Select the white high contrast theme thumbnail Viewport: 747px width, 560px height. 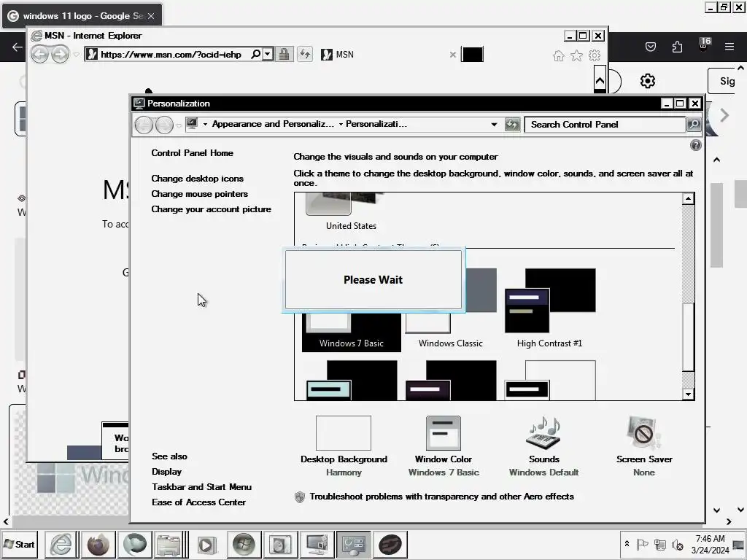[x=550, y=380]
